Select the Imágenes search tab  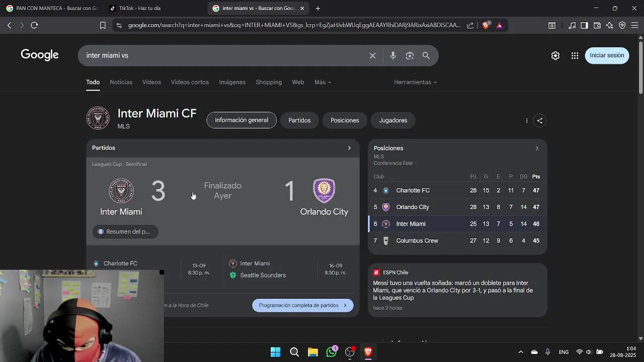click(232, 82)
